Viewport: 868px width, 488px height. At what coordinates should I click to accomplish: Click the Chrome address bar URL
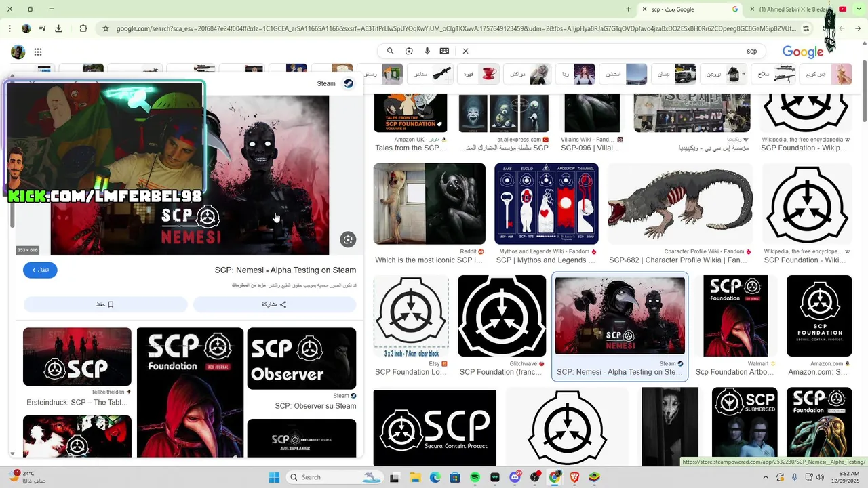pos(456,28)
